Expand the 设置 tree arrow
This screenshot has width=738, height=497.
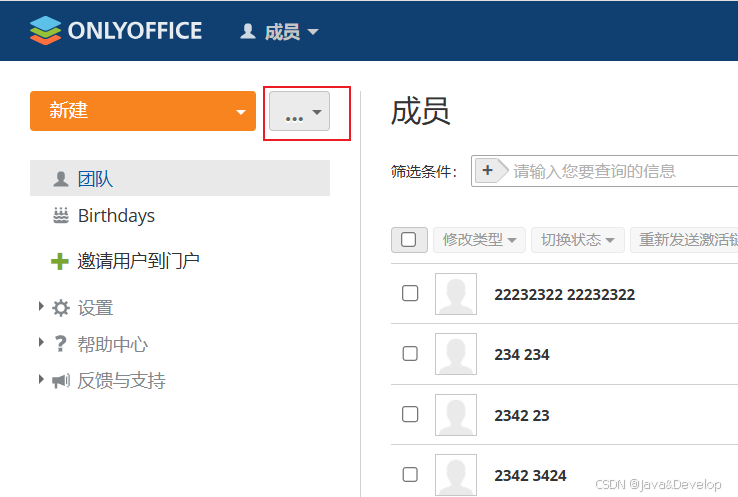(x=41, y=306)
